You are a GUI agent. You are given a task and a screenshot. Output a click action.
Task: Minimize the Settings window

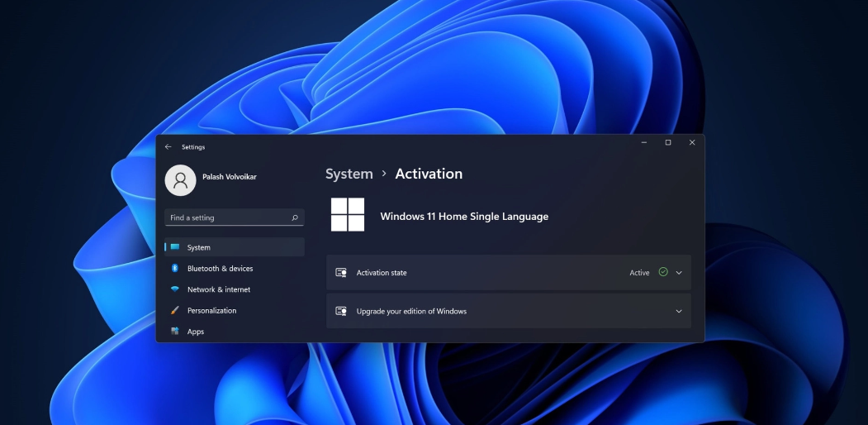(x=644, y=143)
